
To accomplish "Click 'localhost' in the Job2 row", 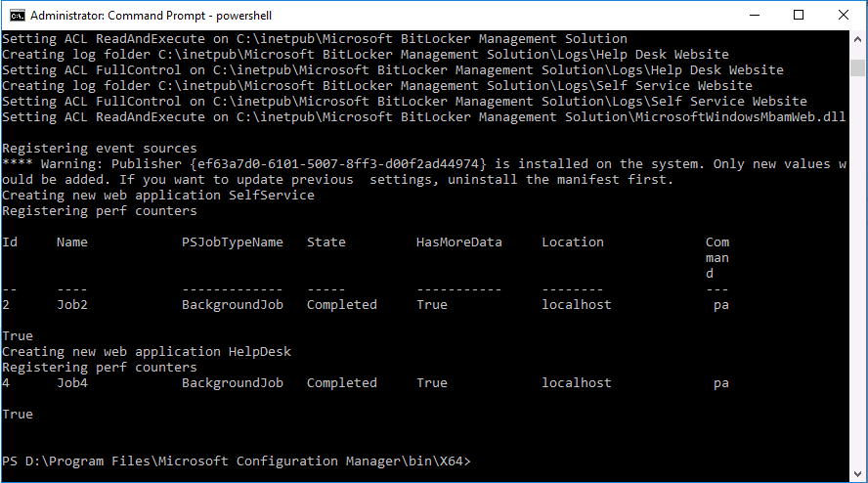I will coord(577,305).
